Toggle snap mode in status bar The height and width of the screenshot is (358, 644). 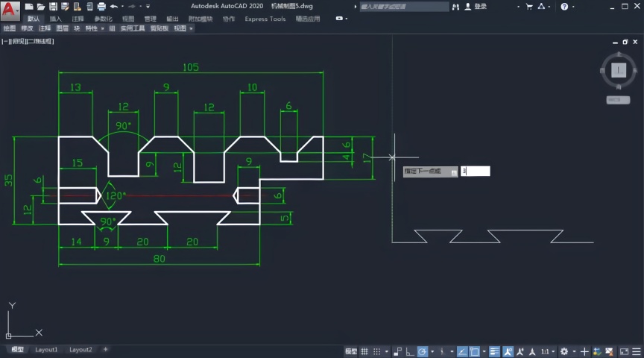(x=376, y=351)
